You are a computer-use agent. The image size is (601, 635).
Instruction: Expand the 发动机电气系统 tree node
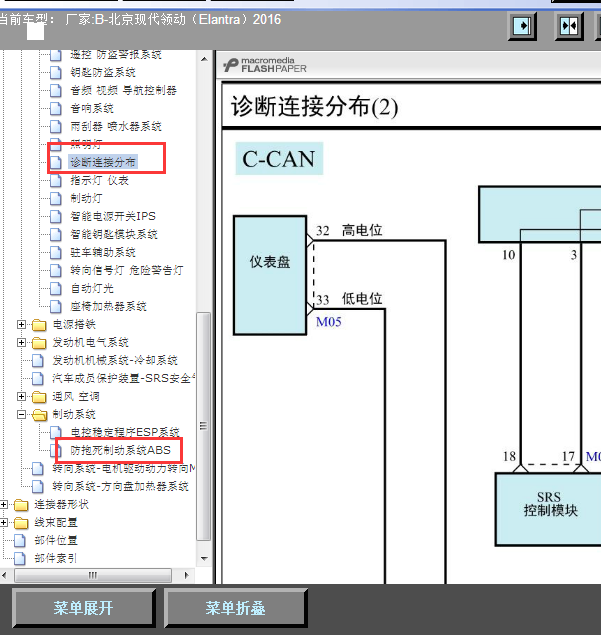[21, 343]
